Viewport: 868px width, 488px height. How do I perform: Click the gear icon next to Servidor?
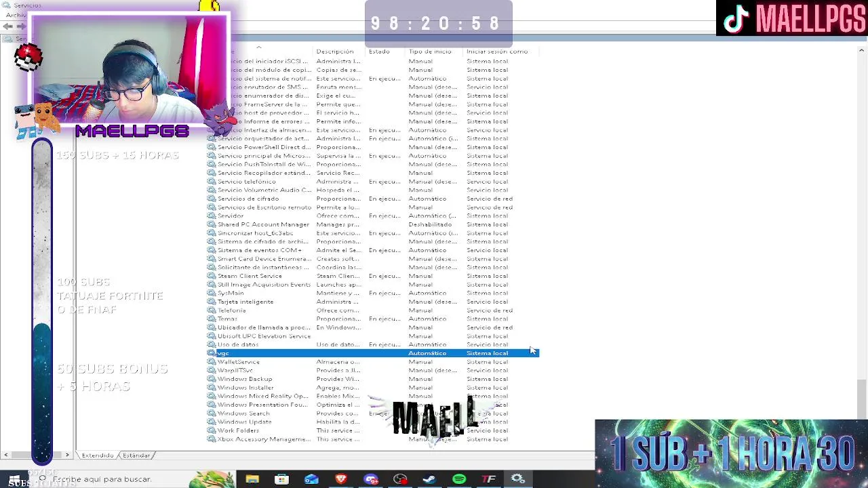(x=212, y=216)
